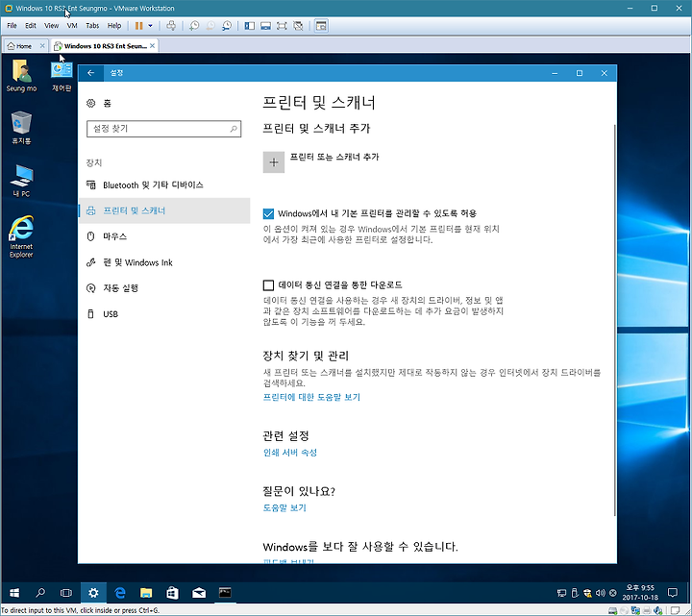Screen dimensions: 692x616
Task: Open the Windows Start button
Action: point(14,593)
